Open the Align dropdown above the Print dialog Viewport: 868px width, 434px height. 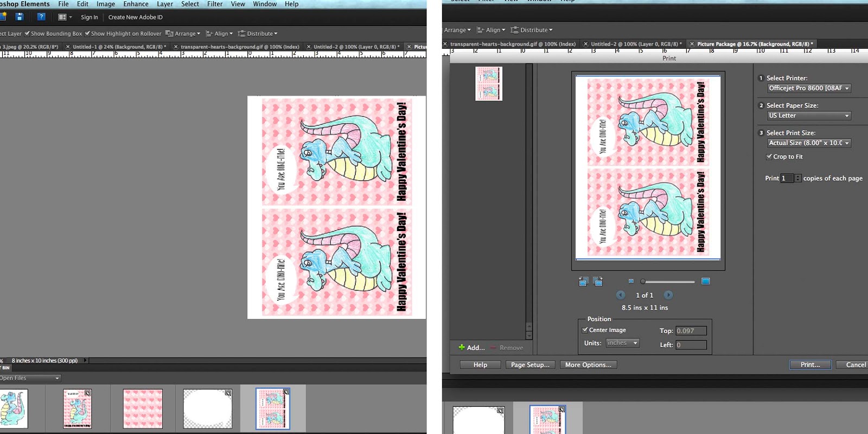click(x=491, y=30)
